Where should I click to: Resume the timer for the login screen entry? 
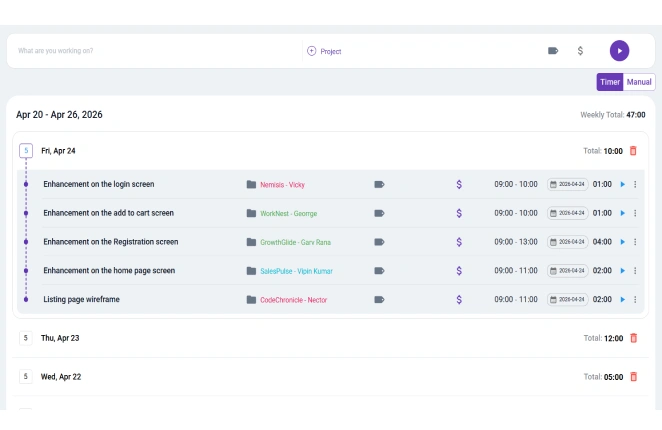622,184
